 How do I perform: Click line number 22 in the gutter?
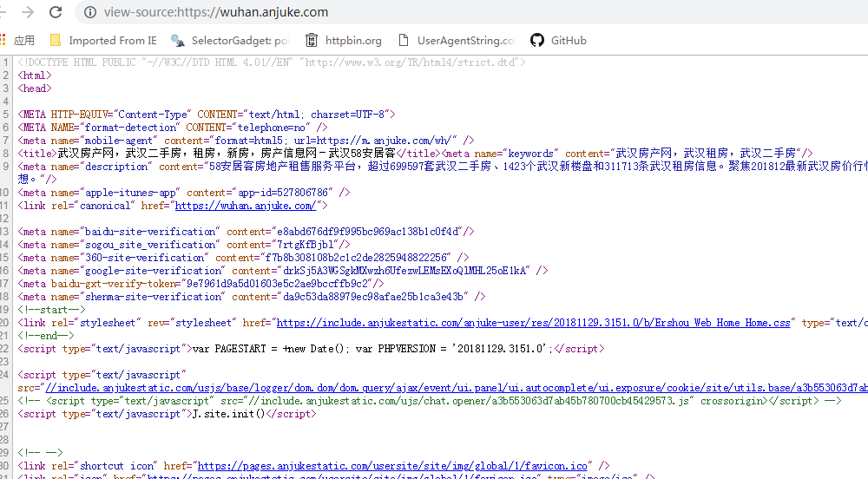point(4,349)
